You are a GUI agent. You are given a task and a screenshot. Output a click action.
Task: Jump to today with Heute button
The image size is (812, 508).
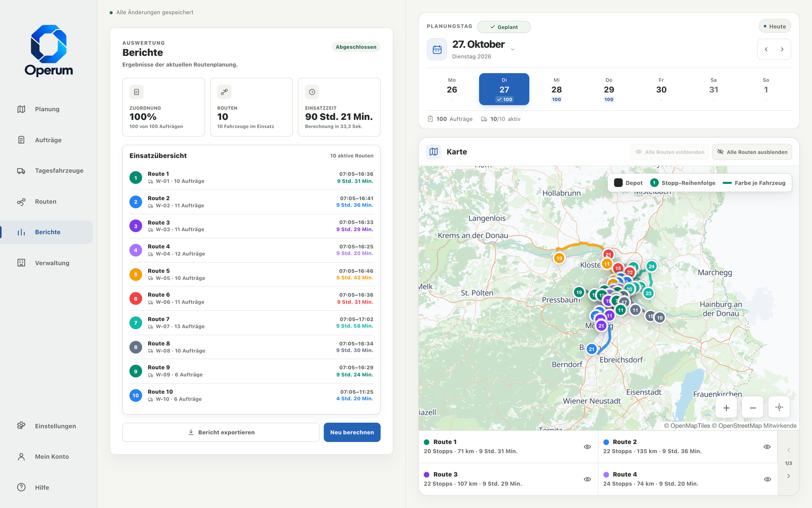775,26
